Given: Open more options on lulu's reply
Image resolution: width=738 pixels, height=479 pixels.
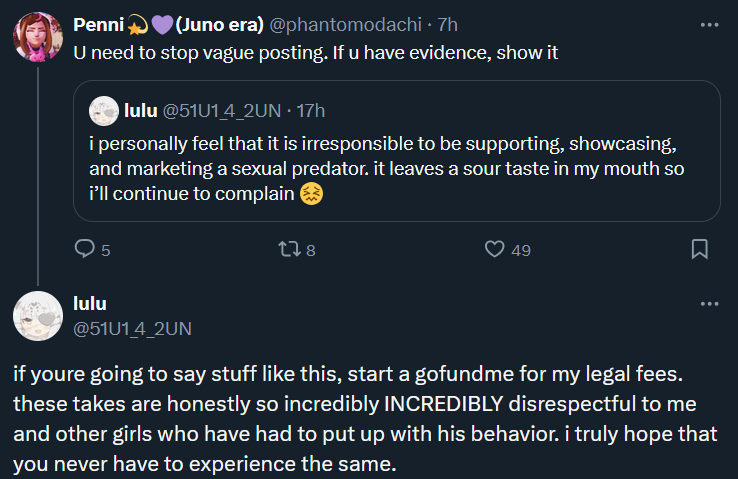Looking at the screenshot, I should coord(709,303).
